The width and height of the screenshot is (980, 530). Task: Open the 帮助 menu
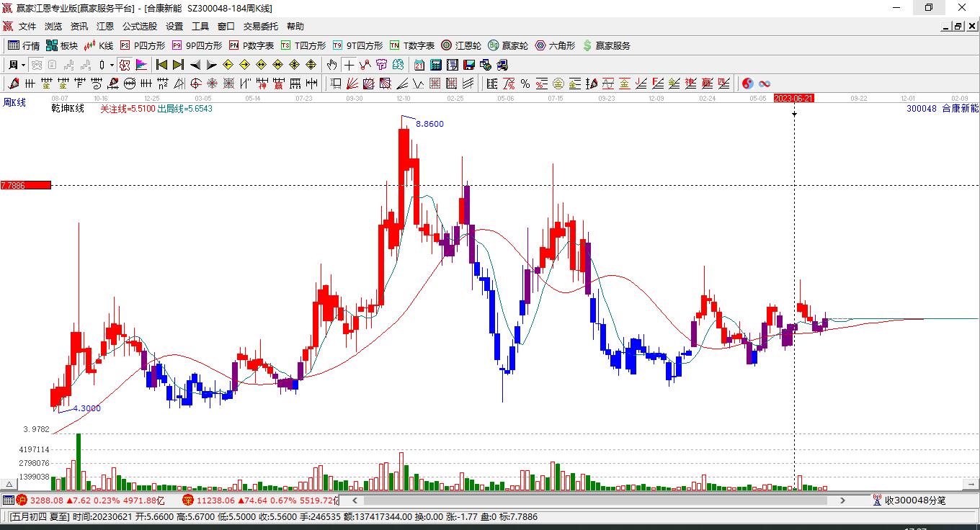point(295,27)
